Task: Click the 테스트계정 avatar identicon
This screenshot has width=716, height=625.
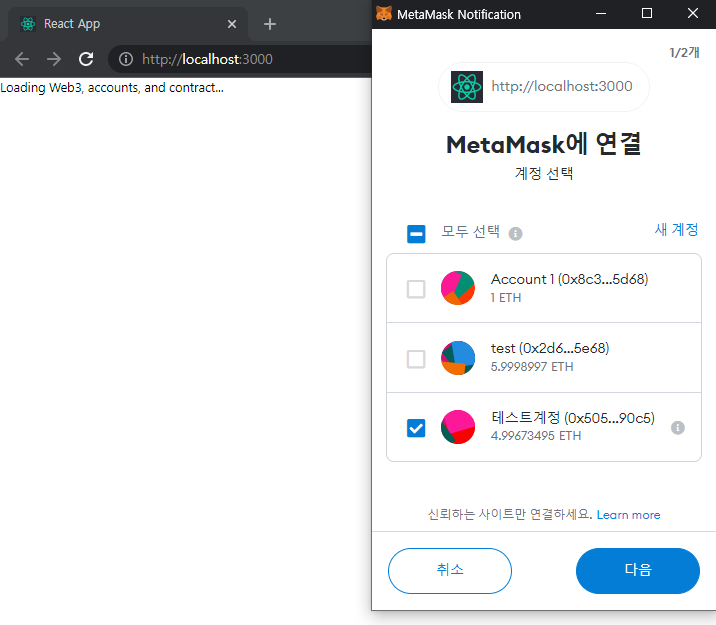Action: coord(458,427)
